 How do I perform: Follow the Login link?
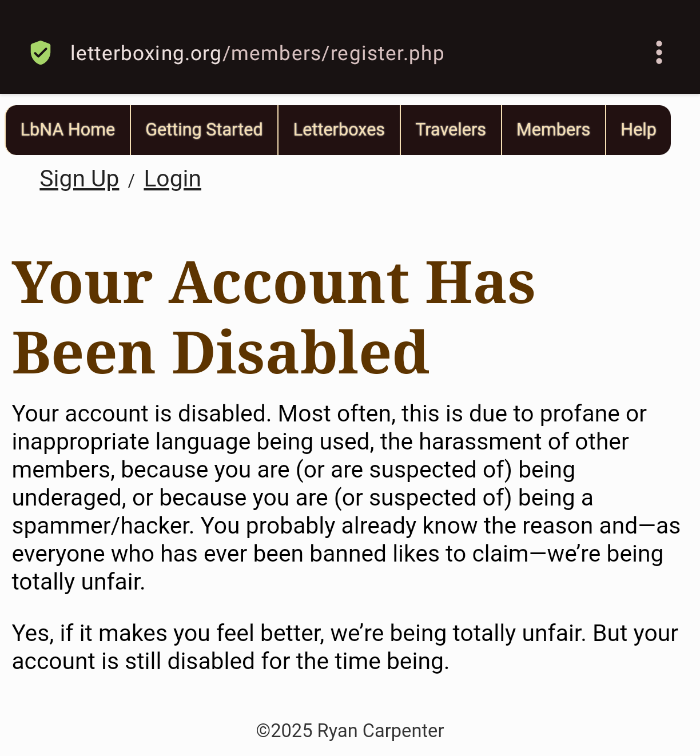(173, 179)
